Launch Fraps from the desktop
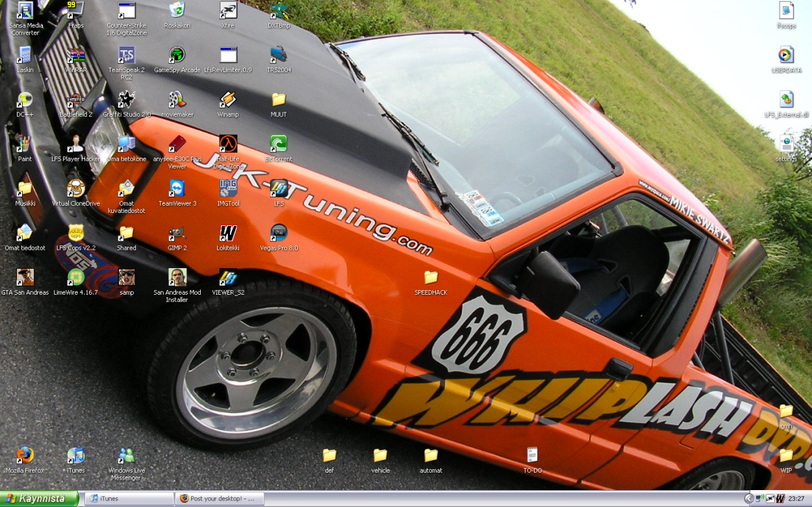Screen dimensions: 812x507 [76, 11]
